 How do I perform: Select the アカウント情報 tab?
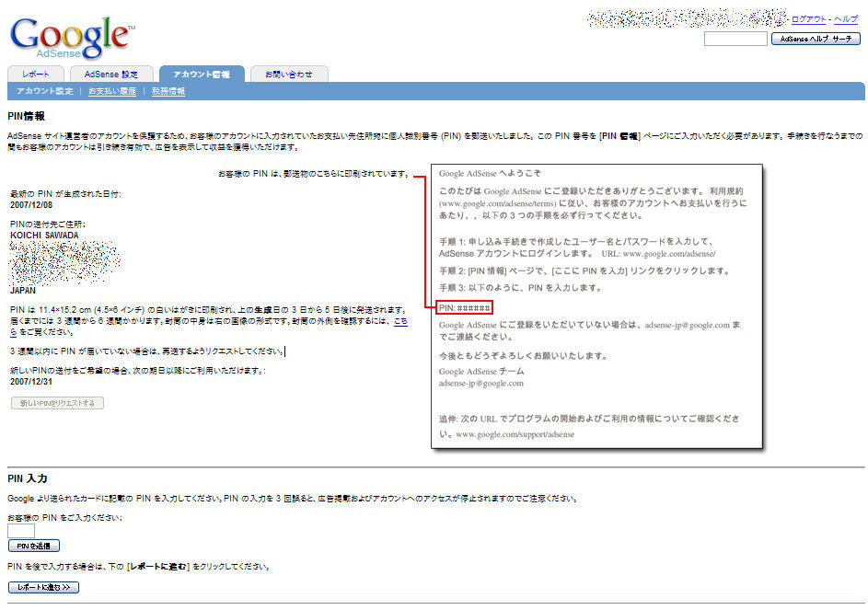(201, 75)
